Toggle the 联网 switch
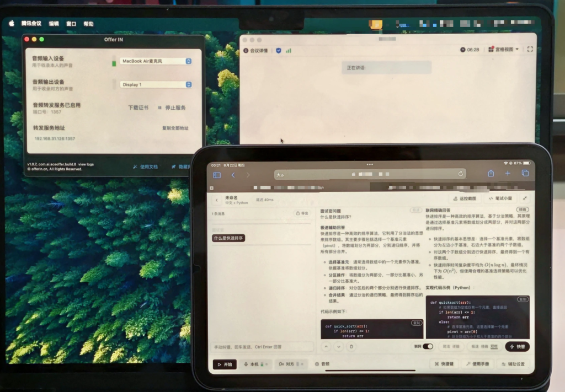The width and height of the screenshot is (565, 392). click(427, 346)
